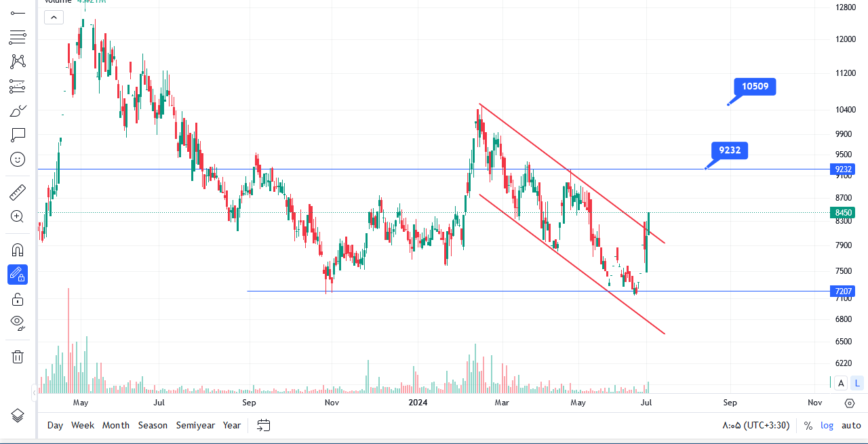868x444 pixels.
Task: Activate the zoom in tool
Action: coord(18,217)
